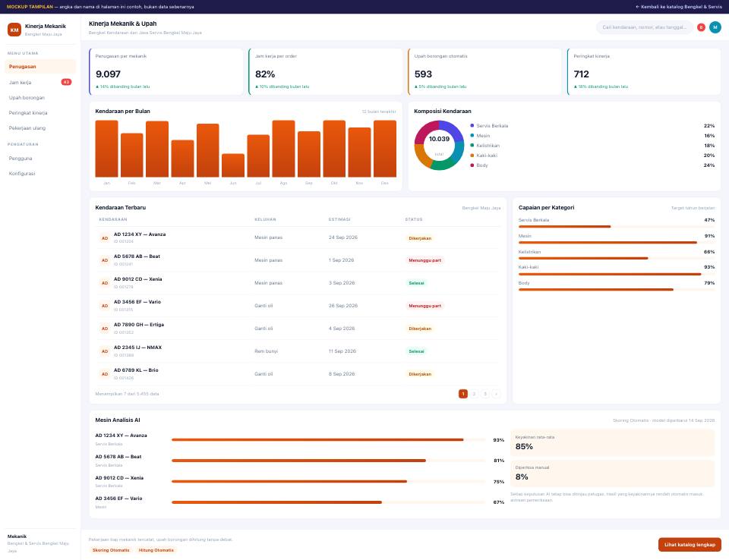Click the Lihat katalog lengkap button
This screenshot has width=729, height=560.
point(690,545)
